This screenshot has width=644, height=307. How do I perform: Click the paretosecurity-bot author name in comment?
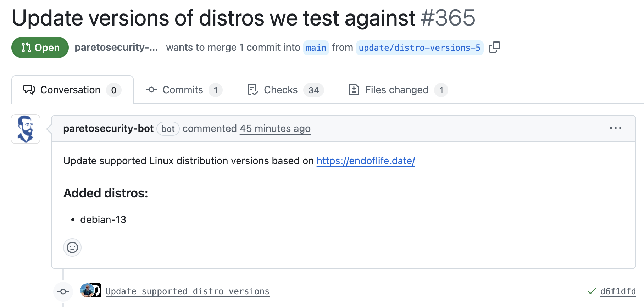[x=108, y=128]
